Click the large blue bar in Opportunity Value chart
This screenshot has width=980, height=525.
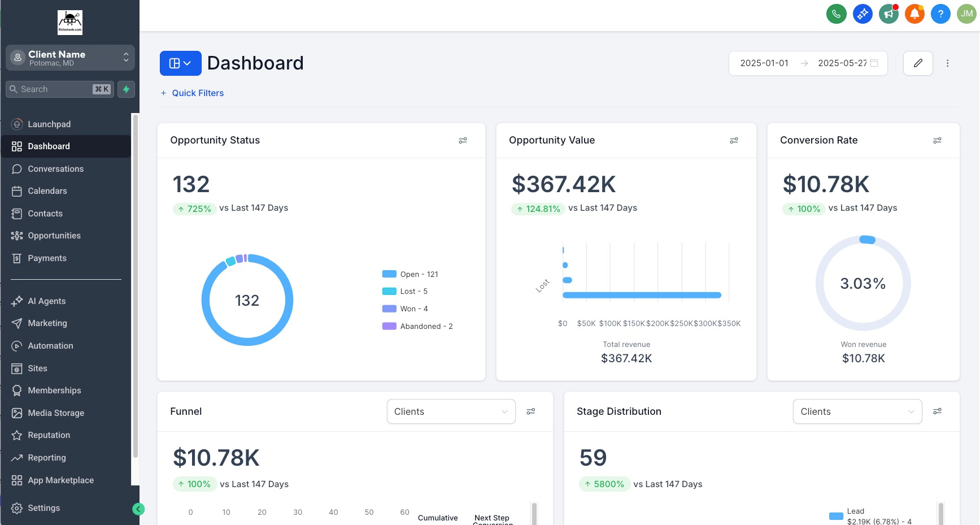tap(642, 295)
